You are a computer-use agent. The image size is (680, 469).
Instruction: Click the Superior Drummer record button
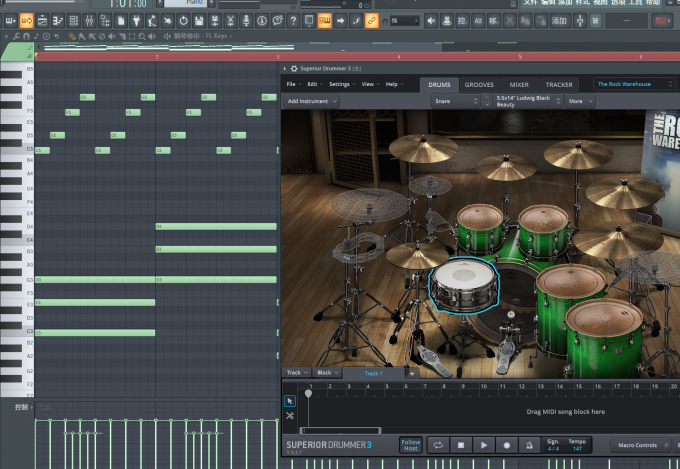point(507,445)
